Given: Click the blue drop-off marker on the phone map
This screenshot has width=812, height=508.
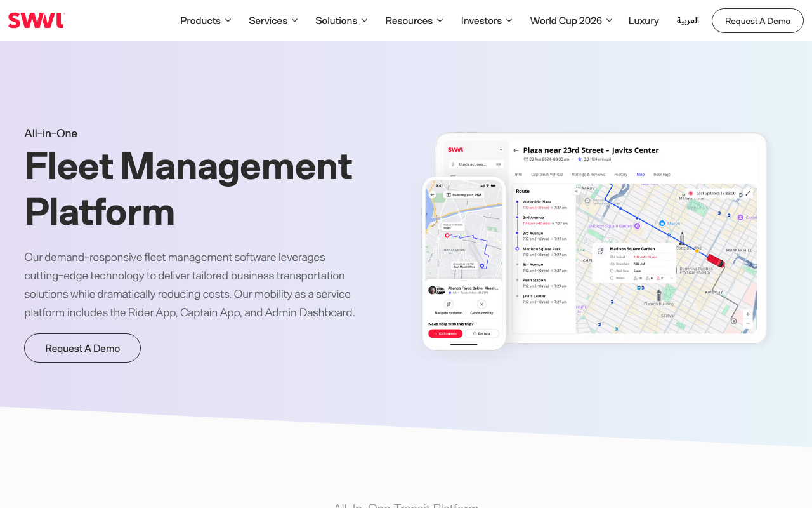Looking at the screenshot, I should (482, 265).
